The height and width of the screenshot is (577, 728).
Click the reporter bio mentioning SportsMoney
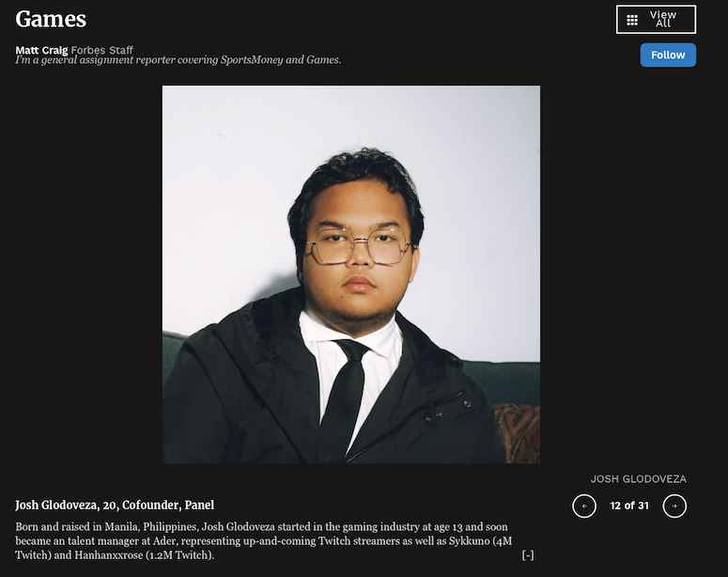[x=178, y=60]
